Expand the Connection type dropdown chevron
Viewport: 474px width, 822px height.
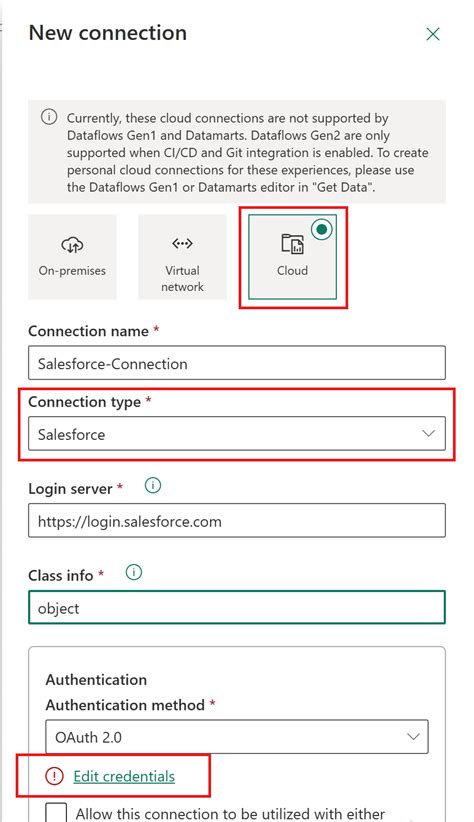pyautogui.click(x=428, y=434)
